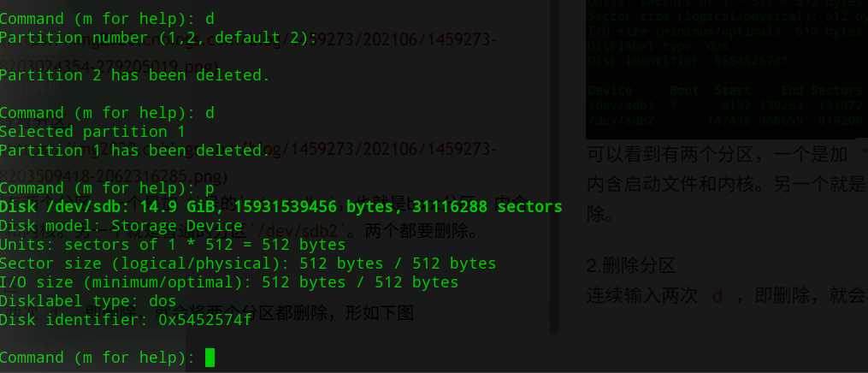The image size is (868, 373).
Task: Click the "Disklabel type: dos" line
Action: click(x=89, y=301)
